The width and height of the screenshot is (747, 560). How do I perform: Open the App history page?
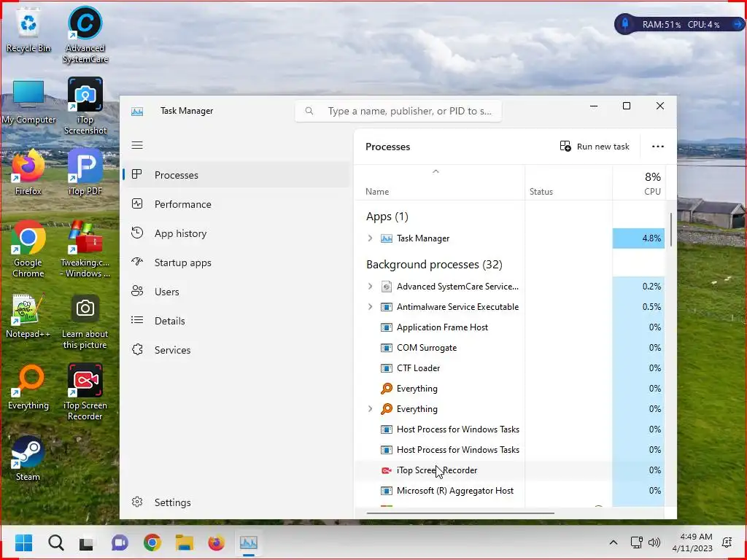point(236,233)
